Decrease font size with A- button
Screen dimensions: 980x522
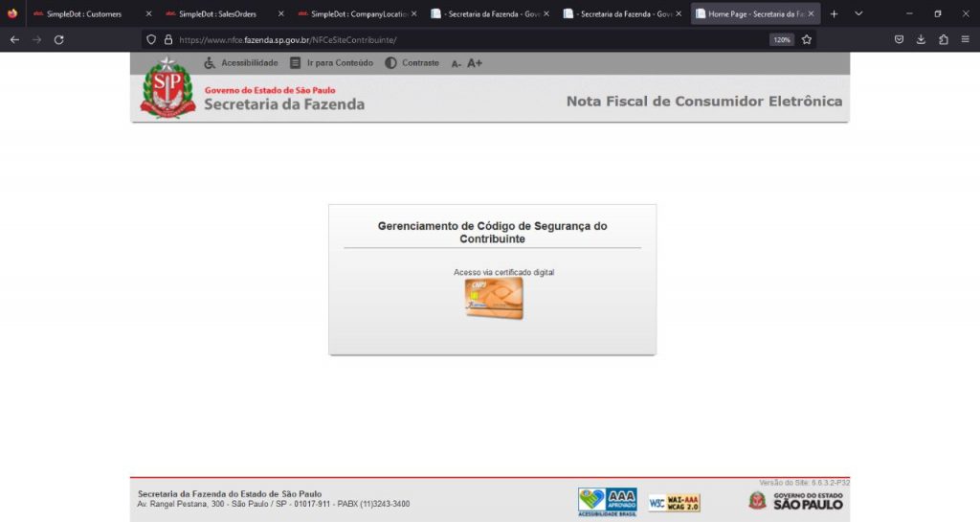457,63
